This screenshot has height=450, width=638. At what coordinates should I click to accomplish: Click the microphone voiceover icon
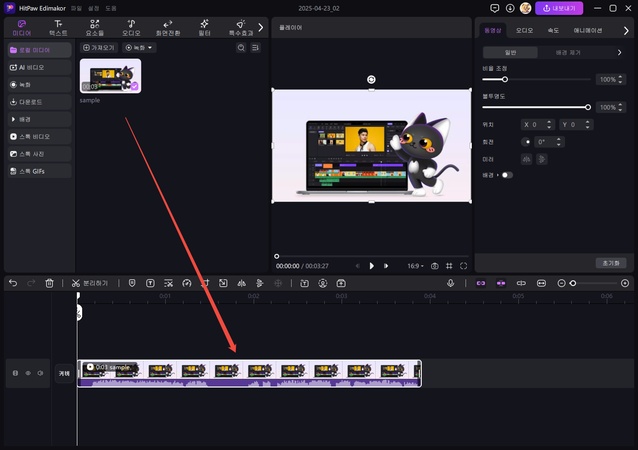(451, 283)
